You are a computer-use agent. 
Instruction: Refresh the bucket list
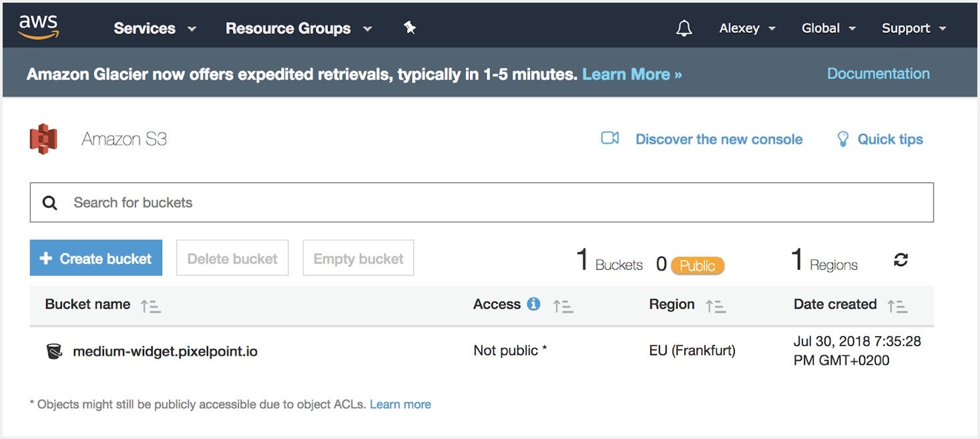(901, 260)
